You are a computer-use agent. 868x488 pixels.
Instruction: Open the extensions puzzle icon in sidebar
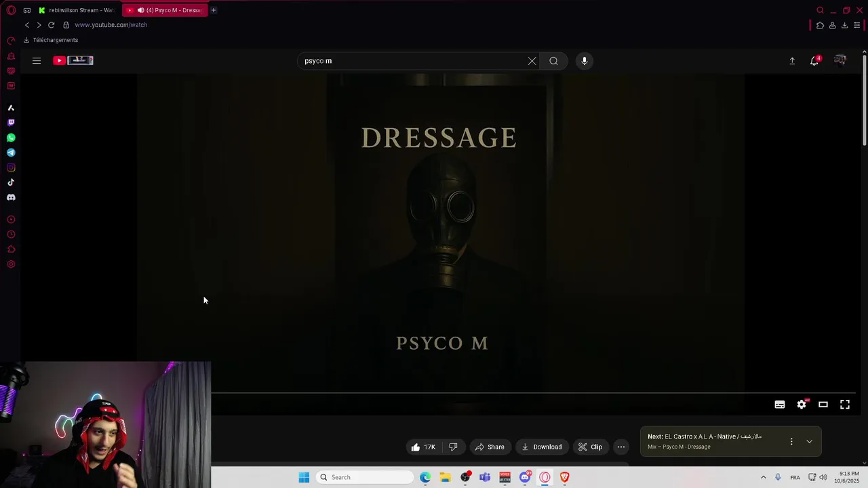pyautogui.click(x=11, y=249)
